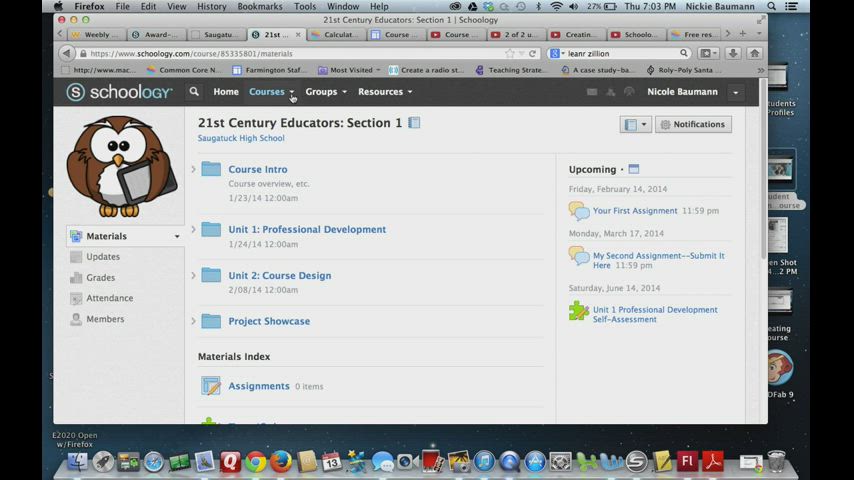Image resolution: width=854 pixels, height=480 pixels.
Task: Open the Your First Assignment link
Action: (635, 211)
